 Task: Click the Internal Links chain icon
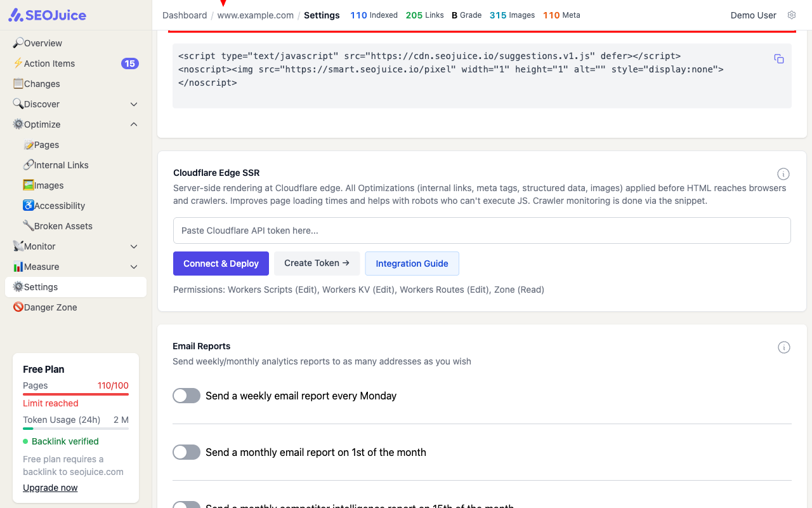tap(29, 165)
